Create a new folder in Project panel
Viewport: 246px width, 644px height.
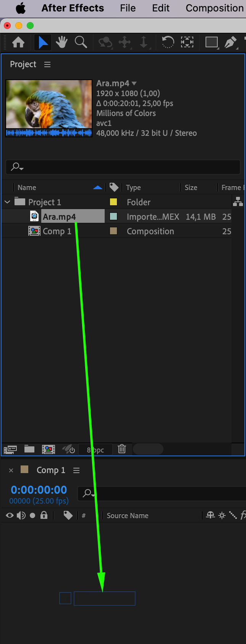pyautogui.click(x=29, y=449)
